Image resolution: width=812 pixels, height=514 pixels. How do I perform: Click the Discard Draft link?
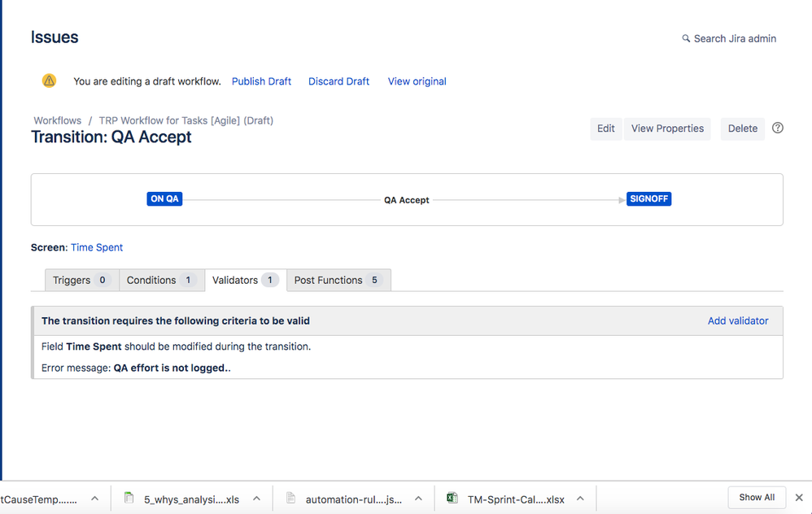coord(338,81)
